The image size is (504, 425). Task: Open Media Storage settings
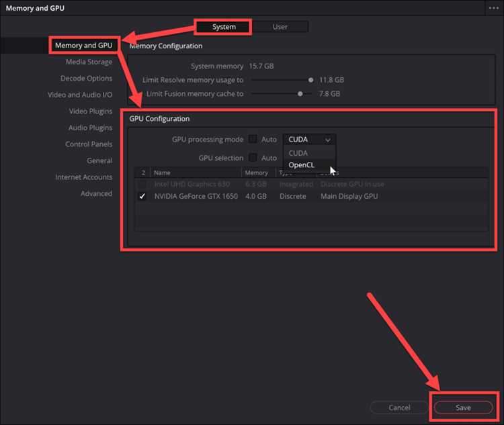[x=89, y=62]
